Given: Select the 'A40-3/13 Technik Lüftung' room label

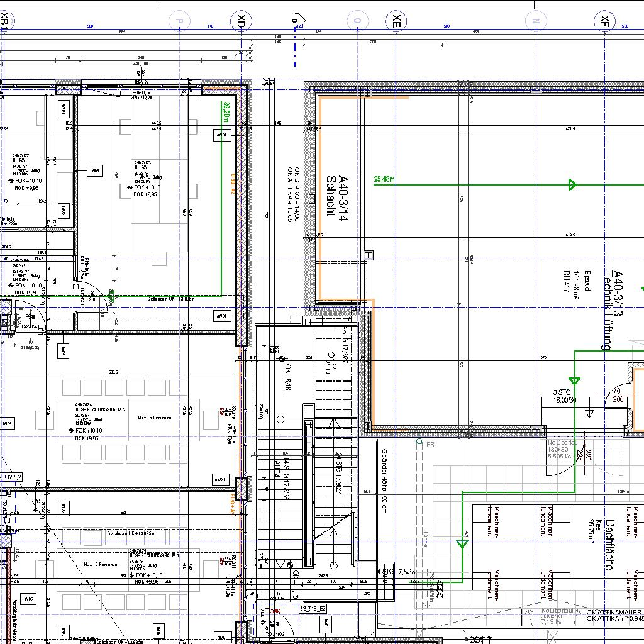Looking at the screenshot, I should coord(613,310).
